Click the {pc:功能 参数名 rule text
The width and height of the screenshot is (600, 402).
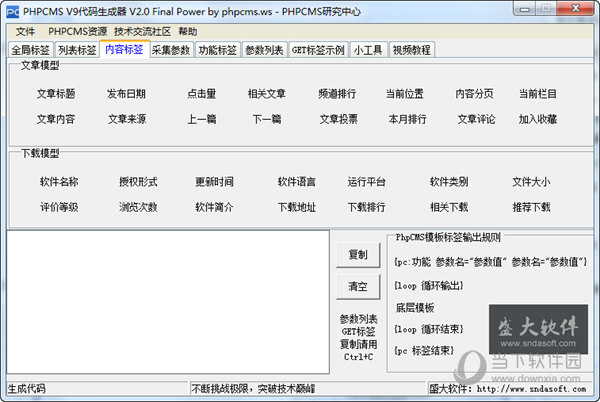click(491, 262)
